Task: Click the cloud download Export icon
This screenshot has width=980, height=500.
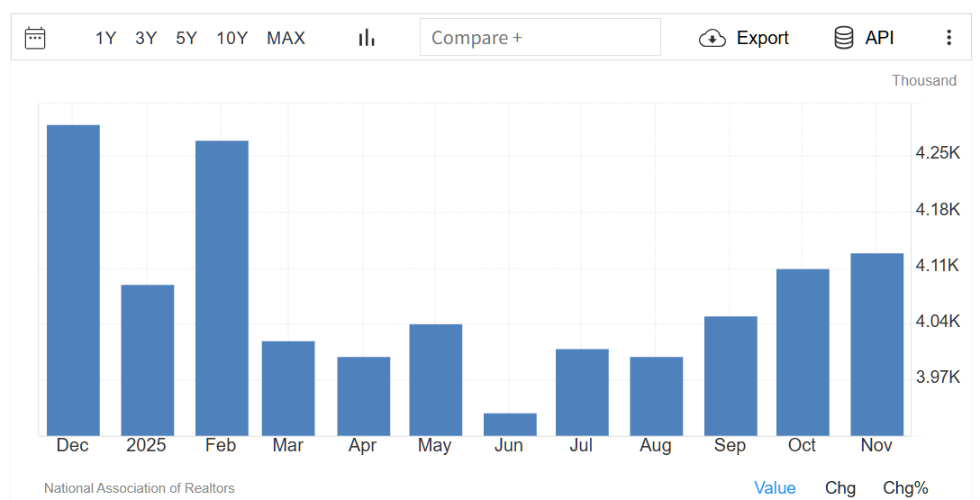Action: (712, 38)
